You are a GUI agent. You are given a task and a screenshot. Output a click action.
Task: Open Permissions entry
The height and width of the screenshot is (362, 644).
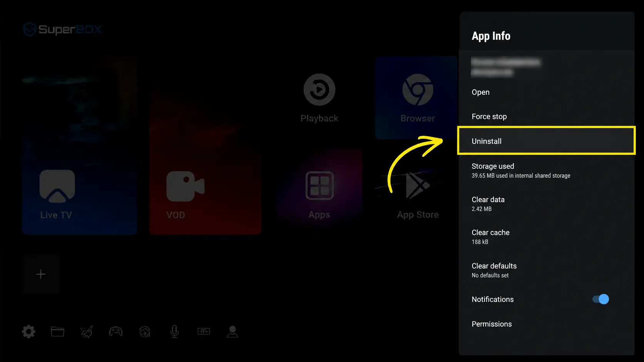click(547, 324)
